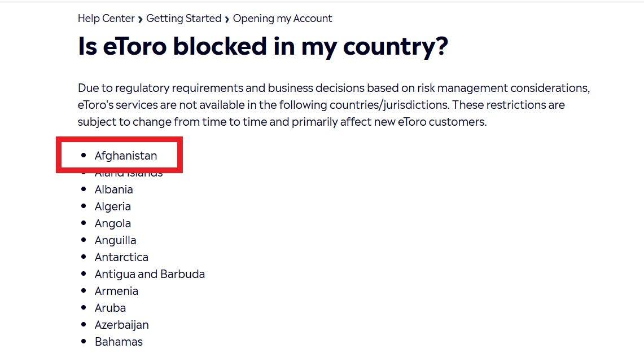
Task: Click the chevron after Getting Started
Action: pyautogui.click(x=227, y=19)
